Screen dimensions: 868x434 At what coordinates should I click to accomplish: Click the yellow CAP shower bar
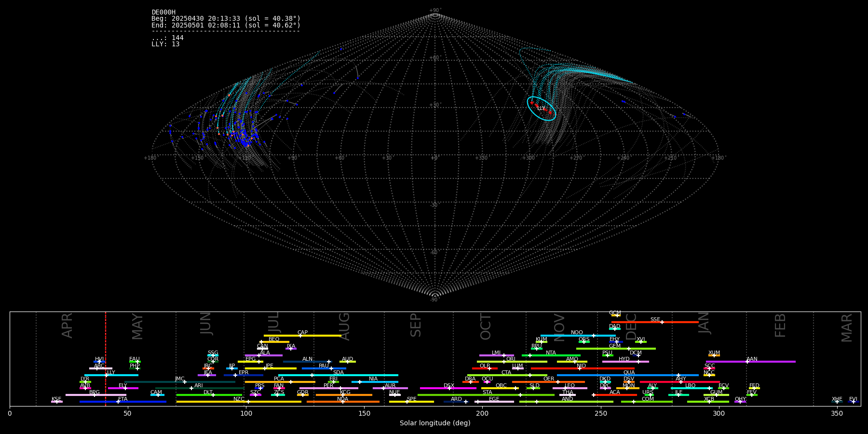[302, 336]
